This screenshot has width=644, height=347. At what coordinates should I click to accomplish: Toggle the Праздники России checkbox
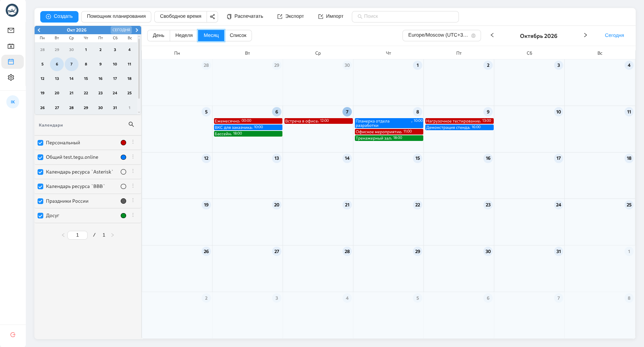click(x=41, y=201)
